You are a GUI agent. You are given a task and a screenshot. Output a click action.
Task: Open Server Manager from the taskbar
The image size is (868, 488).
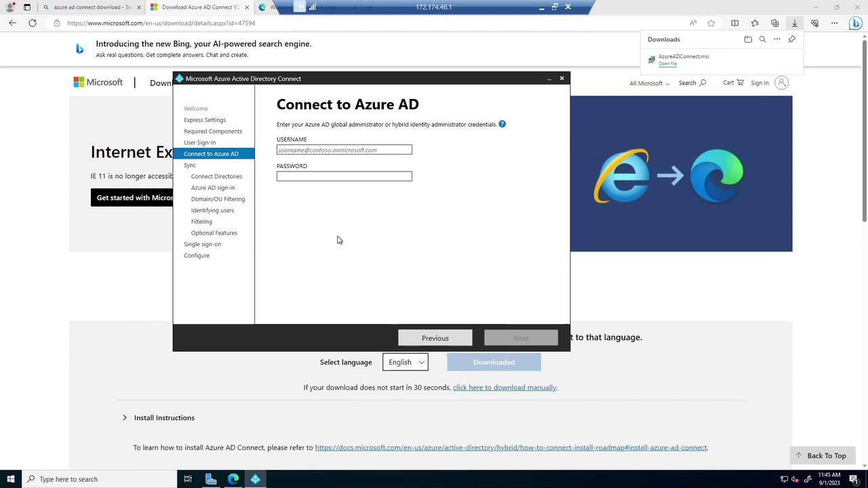click(211, 479)
